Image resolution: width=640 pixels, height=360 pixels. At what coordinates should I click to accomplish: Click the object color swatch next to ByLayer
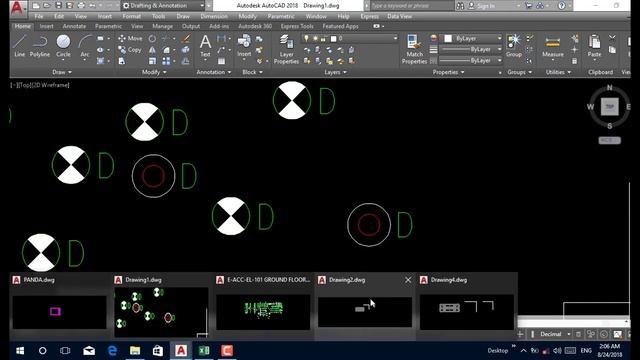tap(448, 38)
